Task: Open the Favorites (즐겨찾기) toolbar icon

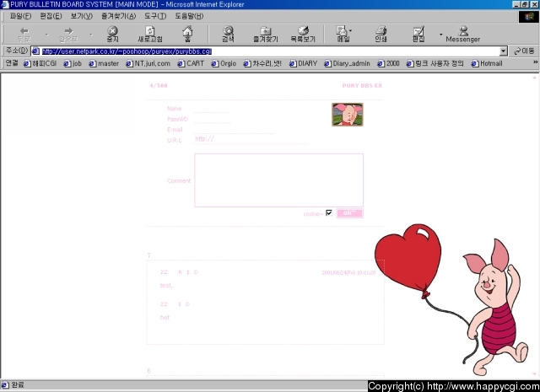Action: point(265,34)
